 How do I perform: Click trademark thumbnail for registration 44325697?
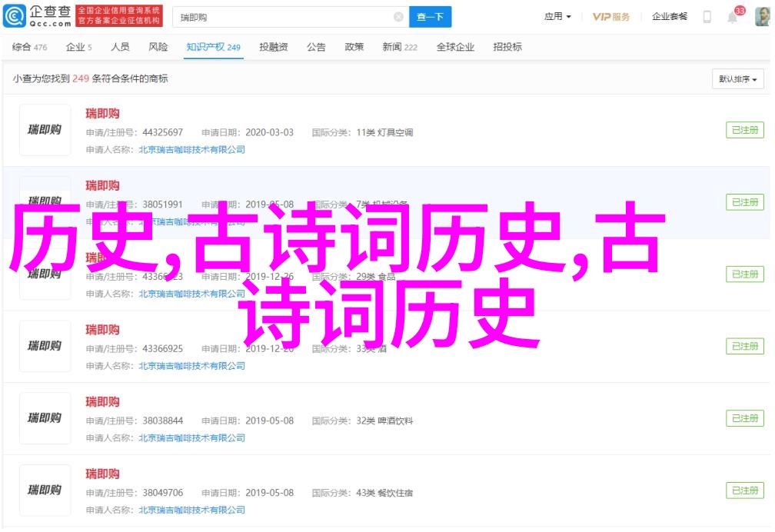(45, 130)
